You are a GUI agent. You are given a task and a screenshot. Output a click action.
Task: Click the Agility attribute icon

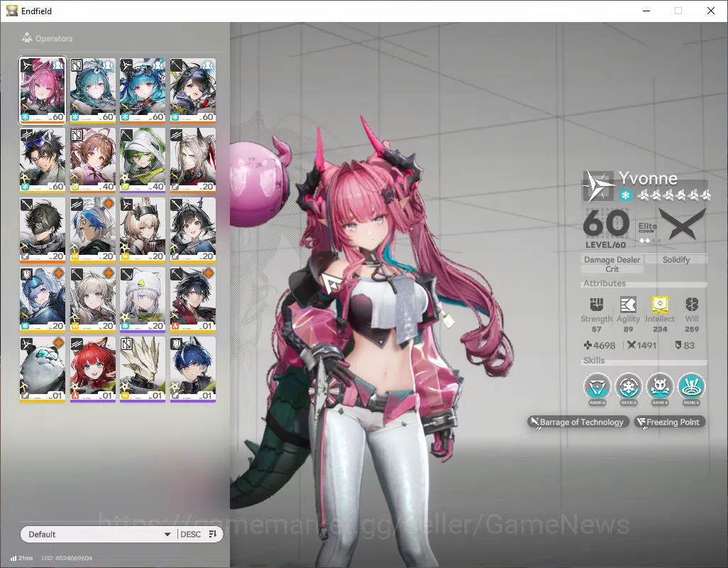click(628, 305)
